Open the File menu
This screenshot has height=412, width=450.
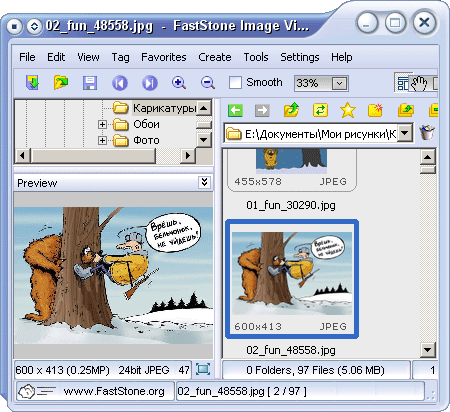[x=27, y=57]
